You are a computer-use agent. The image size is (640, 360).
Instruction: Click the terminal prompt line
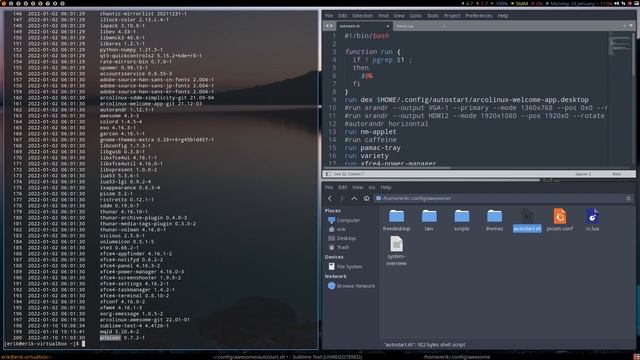coord(45,344)
